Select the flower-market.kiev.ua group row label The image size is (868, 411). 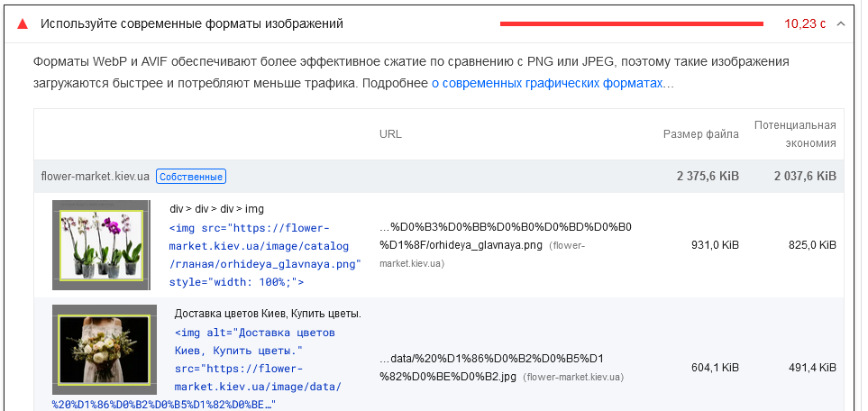(95, 176)
